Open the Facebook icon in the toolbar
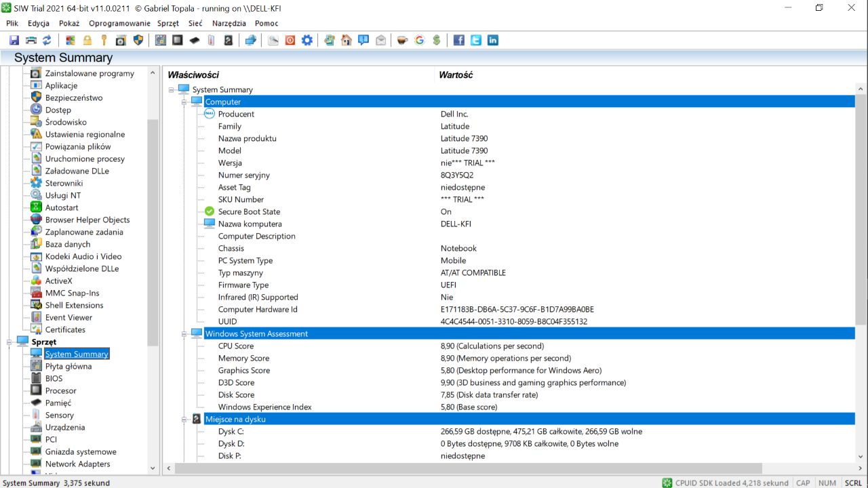Image resolution: width=868 pixels, height=488 pixels. coord(458,40)
